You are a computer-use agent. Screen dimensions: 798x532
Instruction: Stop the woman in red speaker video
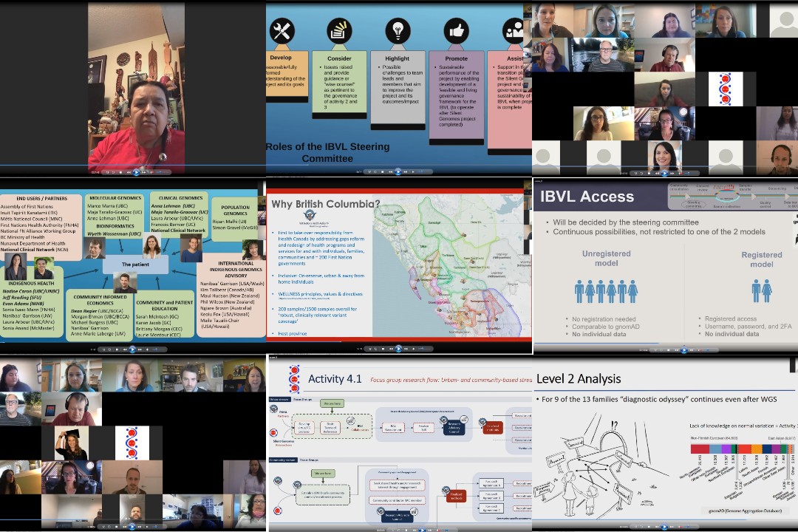tap(120, 172)
